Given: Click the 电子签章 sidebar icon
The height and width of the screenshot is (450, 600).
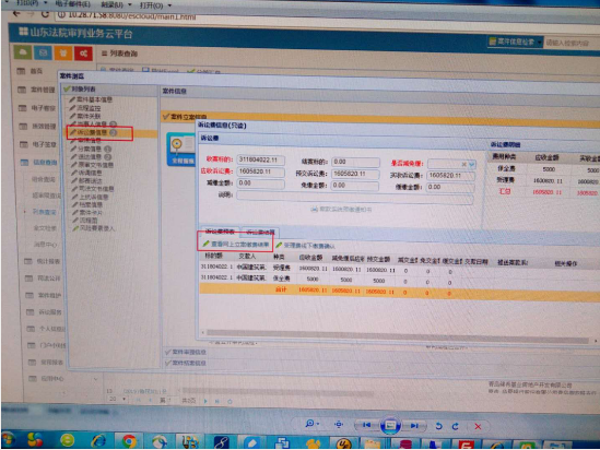Looking at the screenshot, I should pyautogui.click(x=24, y=144).
